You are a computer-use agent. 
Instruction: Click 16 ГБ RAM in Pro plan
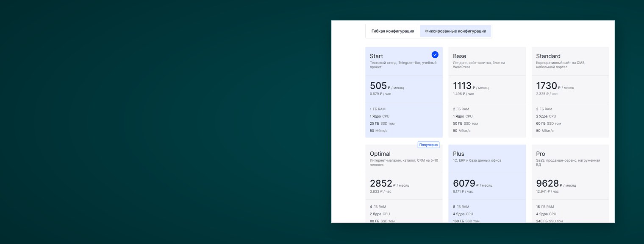[x=545, y=207]
